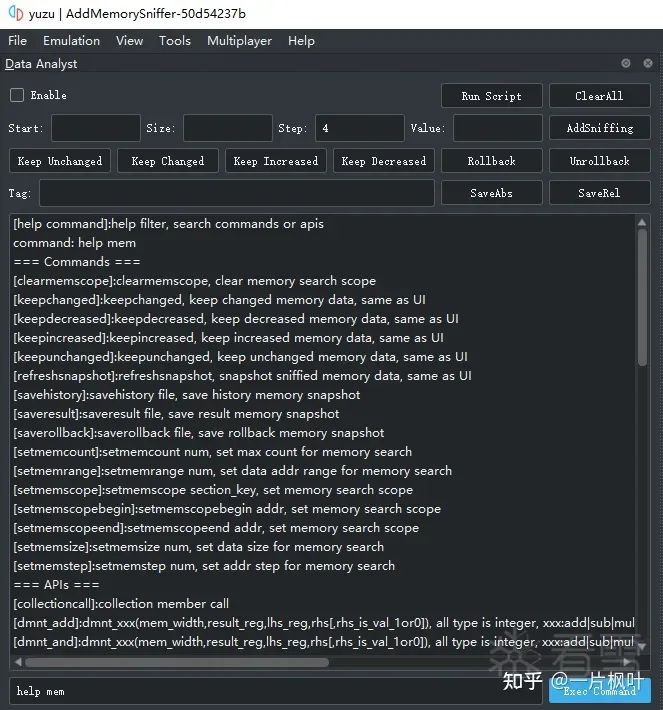
Task: Click the '[setmemscopeend]' output line
Action: (x=216, y=528)
